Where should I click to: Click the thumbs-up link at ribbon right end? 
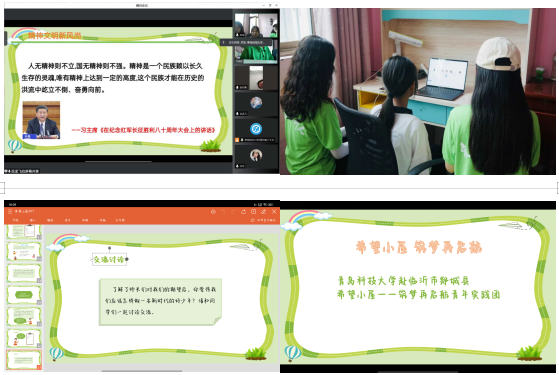[x=263, y=220]
